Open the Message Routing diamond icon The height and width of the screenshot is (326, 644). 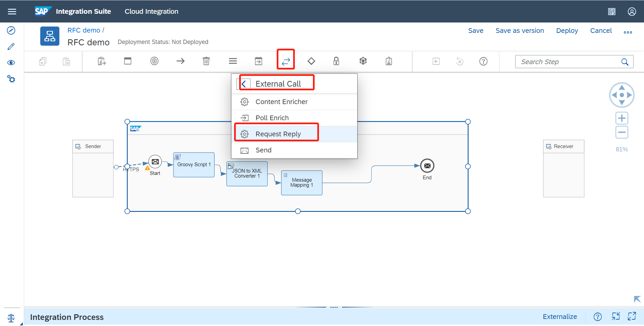[x=311, y=61]
